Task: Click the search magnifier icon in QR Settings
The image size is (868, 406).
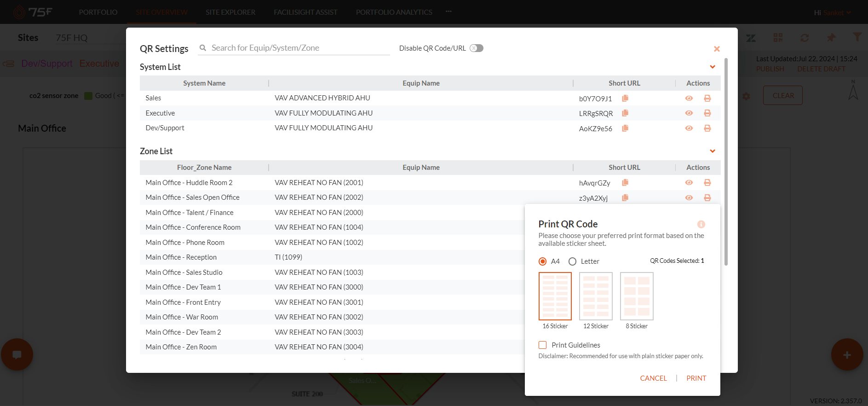Action: pyautogui.click(x=203, y=48)
